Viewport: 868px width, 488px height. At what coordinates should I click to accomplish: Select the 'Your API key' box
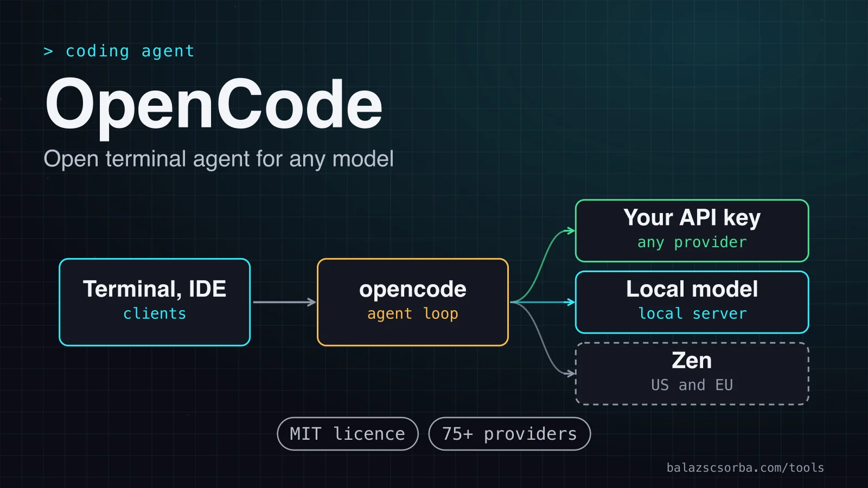[692, 230]
